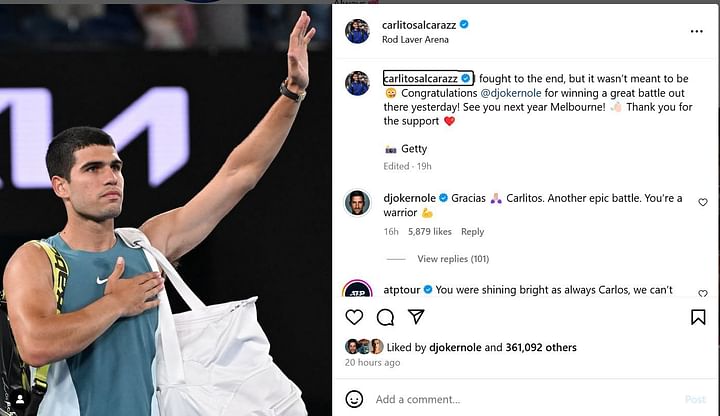720x416 pixels.
Task: Open the carlitosalcarazz header profile picture
Action: 357,31
